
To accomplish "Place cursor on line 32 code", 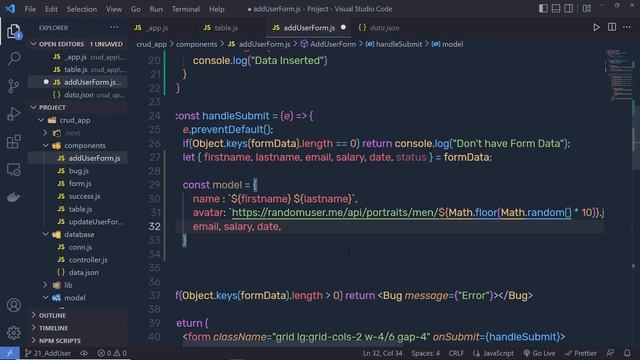I will (x=237, y=227).
